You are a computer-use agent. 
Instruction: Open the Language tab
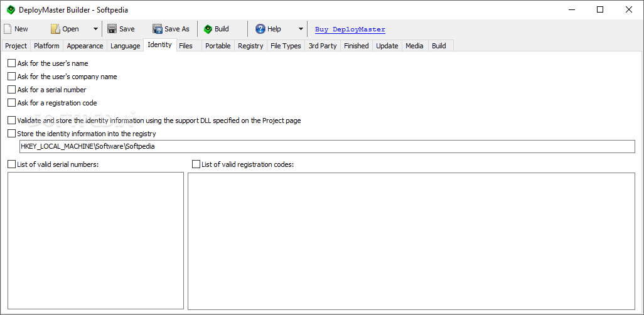click(x=126, y=46)
